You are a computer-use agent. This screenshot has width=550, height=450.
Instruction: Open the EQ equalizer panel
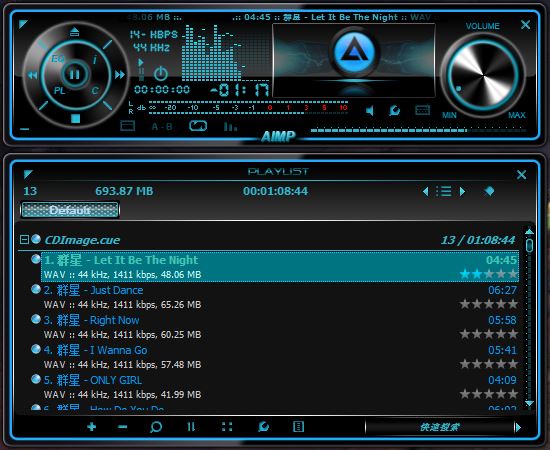click(x=58, y=59)
